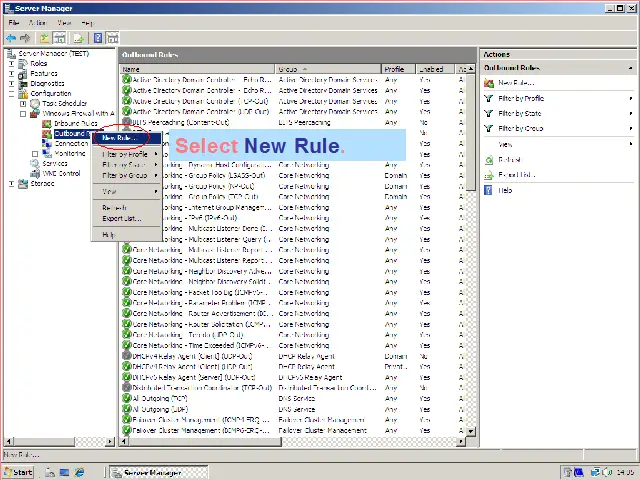
Task: Select Connection Security tree item
Action: pos(71,144)
